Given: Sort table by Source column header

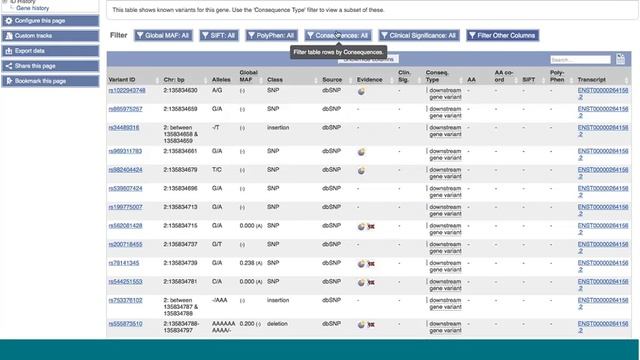Looking at the screenshot, I should (x=332, y=80).
